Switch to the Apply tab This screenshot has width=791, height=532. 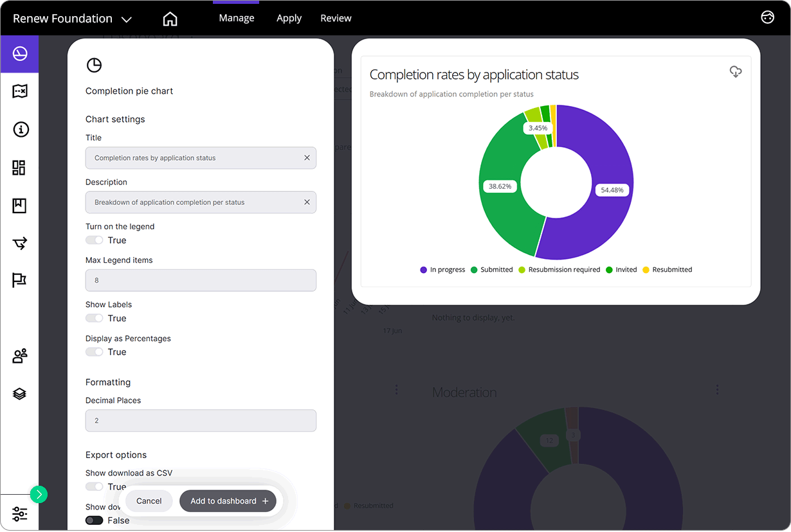point(289,18)
